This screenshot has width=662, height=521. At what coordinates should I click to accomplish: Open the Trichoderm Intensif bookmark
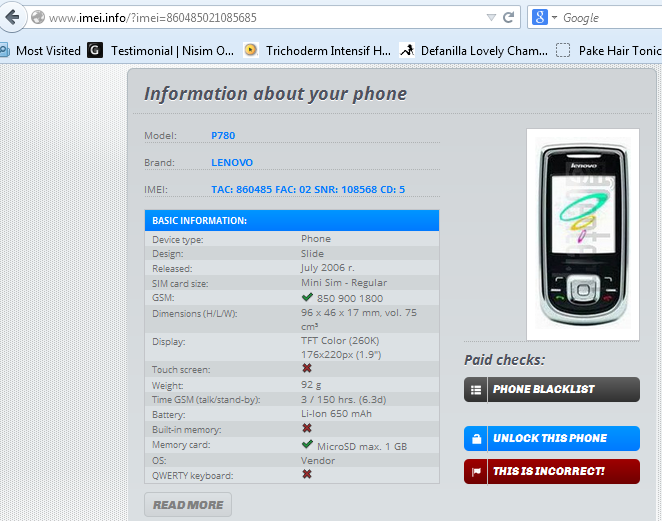pyautogui.click(x=317, y=51)
